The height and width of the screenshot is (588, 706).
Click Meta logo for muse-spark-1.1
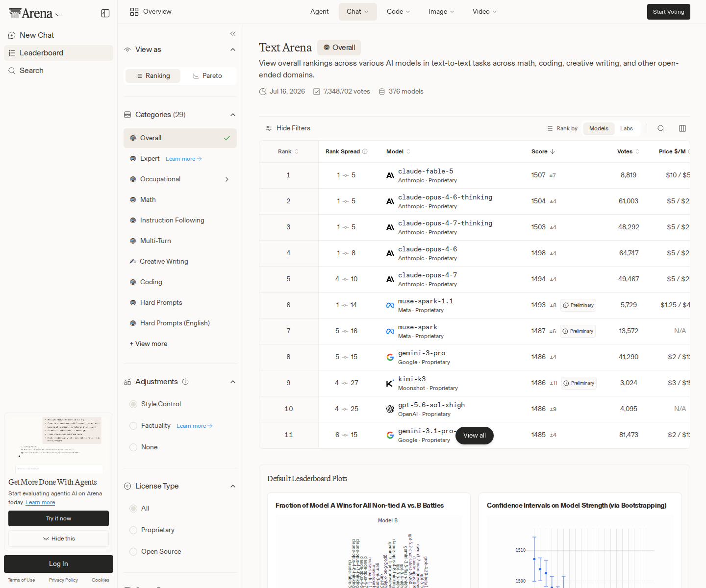(x=390, y=305)
